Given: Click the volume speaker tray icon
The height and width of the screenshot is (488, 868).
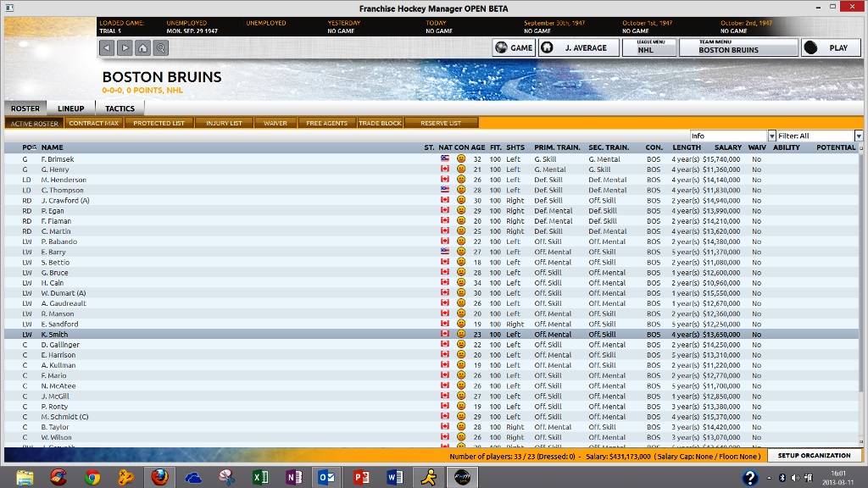Looking at the screenshot, I should tap(795, 478).
